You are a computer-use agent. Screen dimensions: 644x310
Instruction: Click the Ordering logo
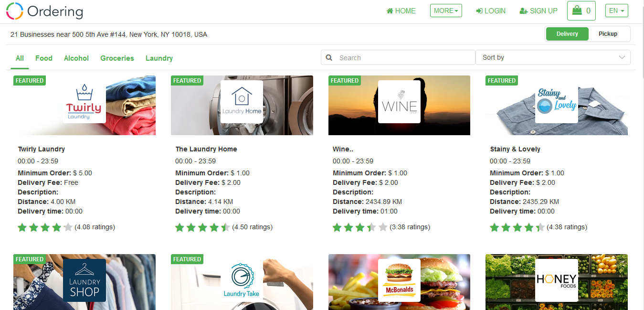tap(44, 11)
